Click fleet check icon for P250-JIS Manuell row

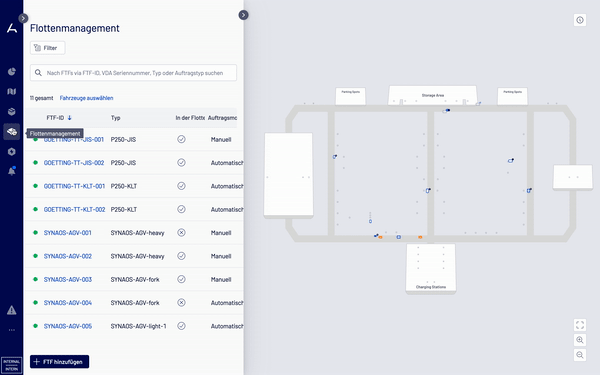coord(181,139)
